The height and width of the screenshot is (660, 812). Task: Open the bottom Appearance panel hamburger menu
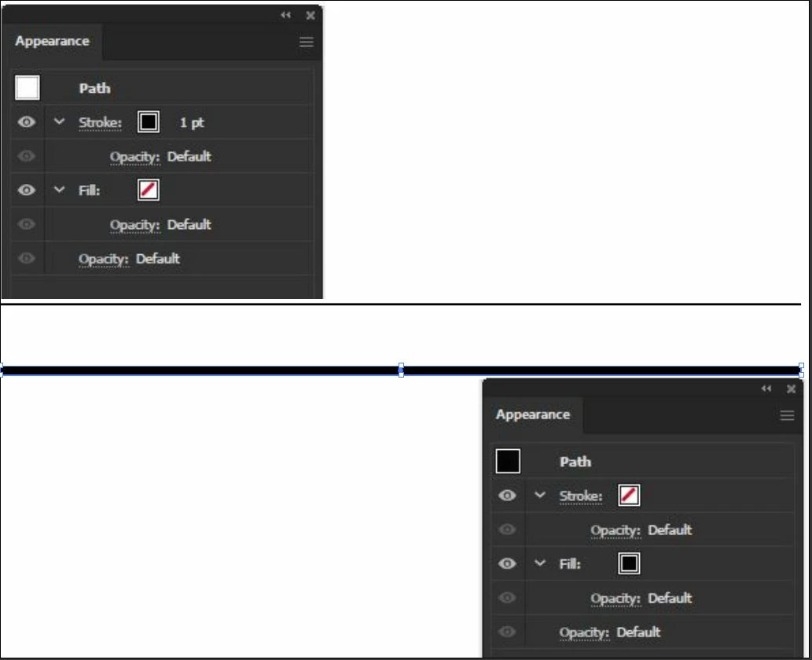[x=787, y=415]
